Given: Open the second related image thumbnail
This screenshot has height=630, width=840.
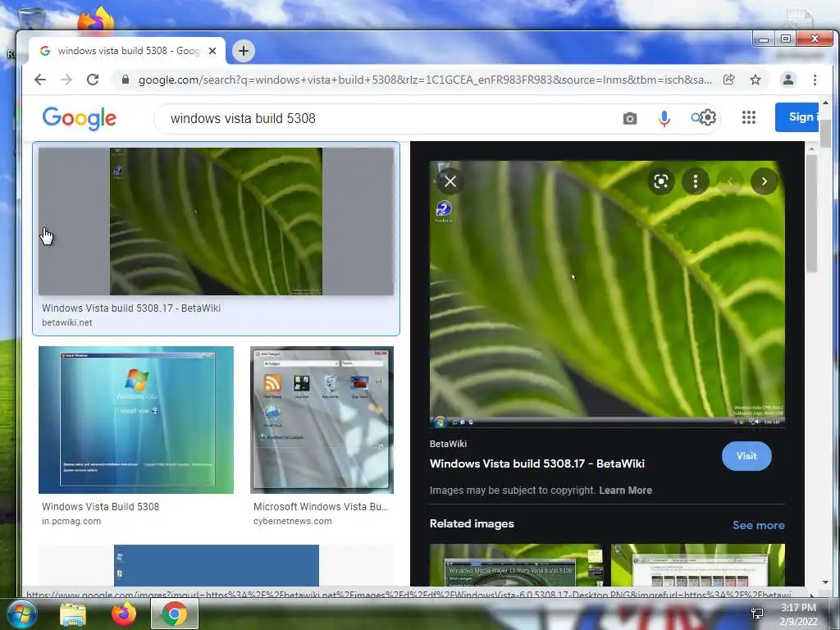Looking at the screenshot, I should (x=698, y=565).
